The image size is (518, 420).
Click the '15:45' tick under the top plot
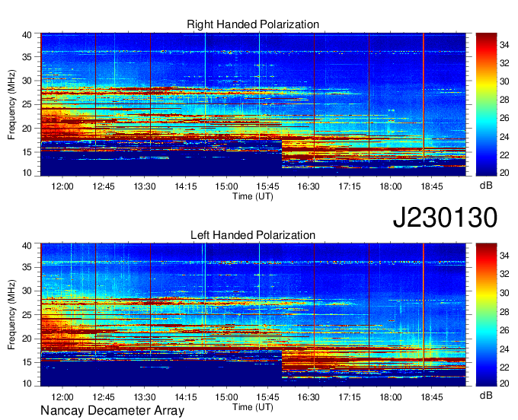[267, 186]
